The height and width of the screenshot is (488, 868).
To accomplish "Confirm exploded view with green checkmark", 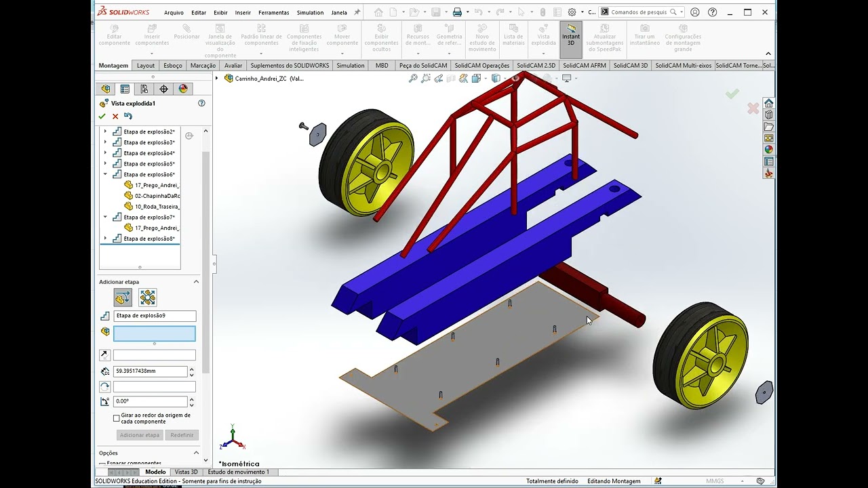I will coord(102,117).
